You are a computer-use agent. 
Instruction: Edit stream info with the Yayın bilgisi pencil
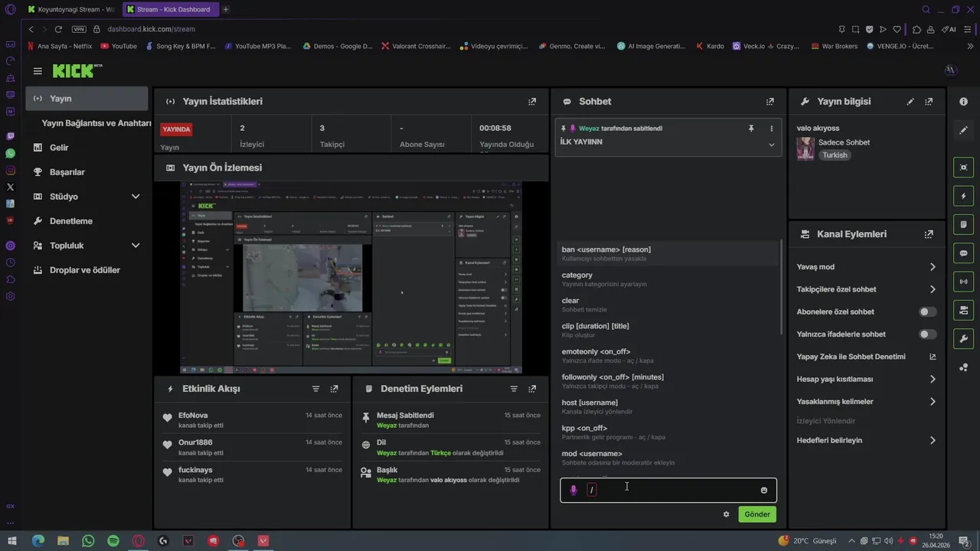pyautogui.click(x=910, y=102)
